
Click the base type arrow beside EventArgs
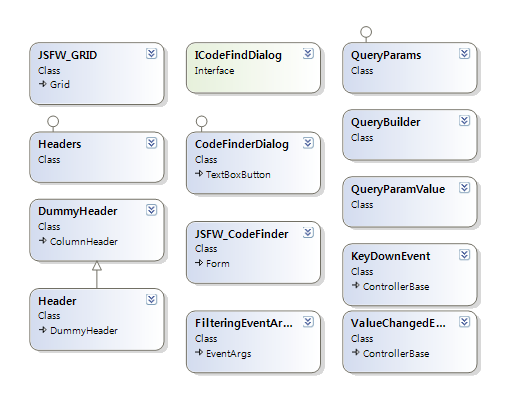(x=199, y=353)
